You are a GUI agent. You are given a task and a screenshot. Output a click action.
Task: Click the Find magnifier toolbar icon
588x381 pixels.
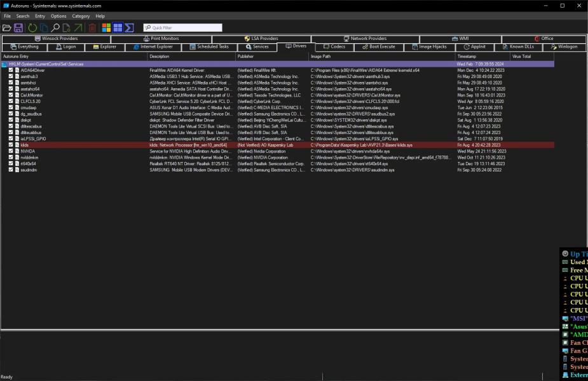tap(55, 28)
